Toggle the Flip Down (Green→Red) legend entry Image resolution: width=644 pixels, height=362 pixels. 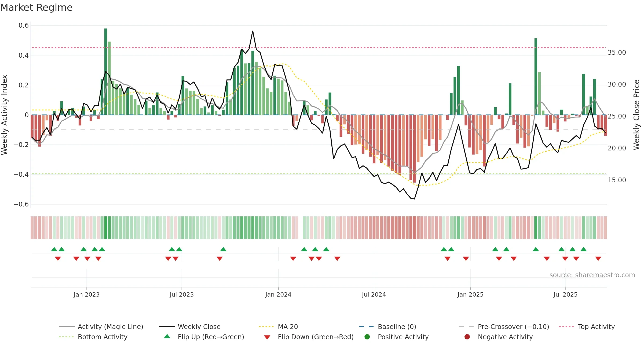click(309, 337)
